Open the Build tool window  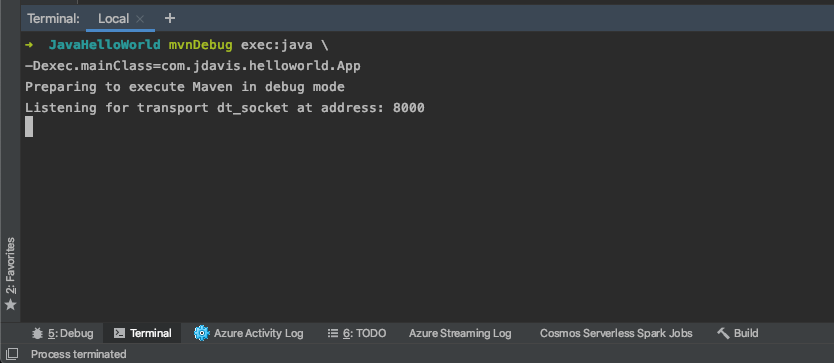tap(738, 333)
